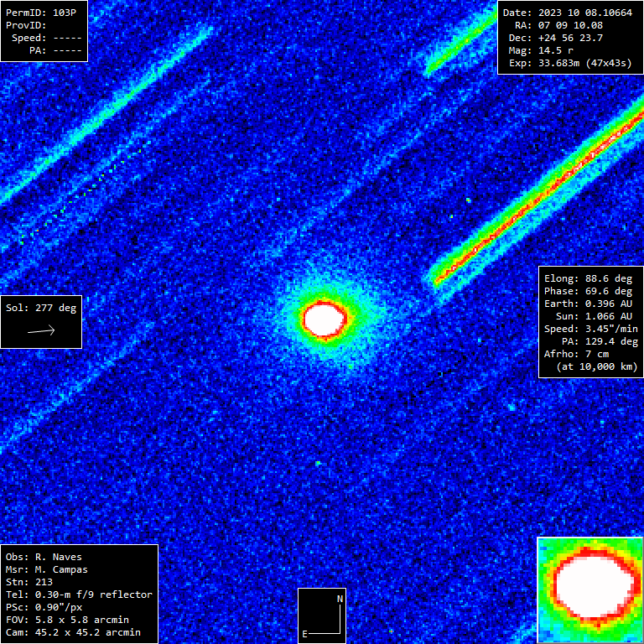Screen dimensions: 644x644
Task: Click "Obs: R. Naves" observer line
Action: point(44,557)
